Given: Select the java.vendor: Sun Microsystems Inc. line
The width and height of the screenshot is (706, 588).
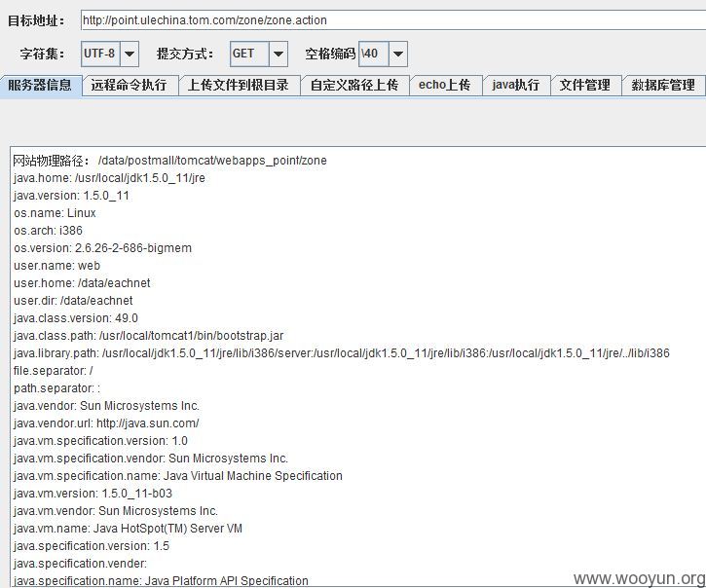Looking at the screenshot, I should click(106, 406).
